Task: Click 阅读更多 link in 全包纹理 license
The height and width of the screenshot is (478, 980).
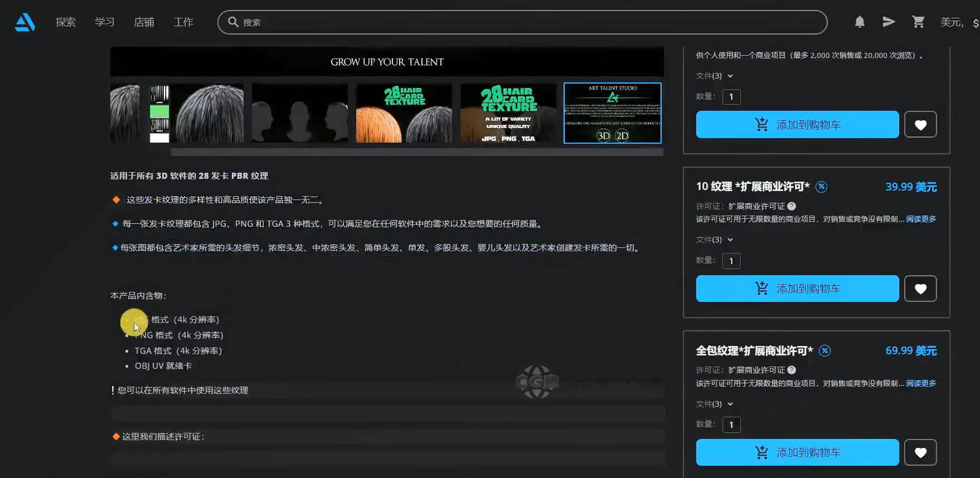Action: click(921, 383)
